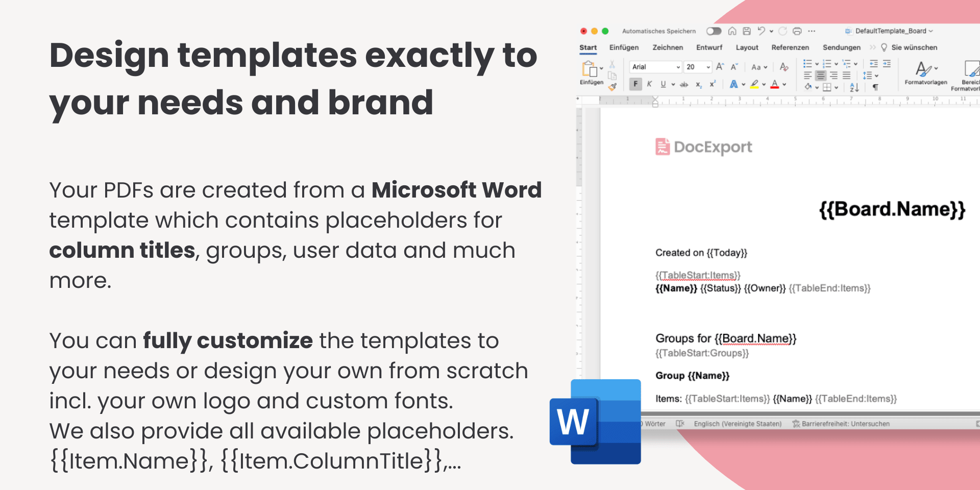Toggle underline U formatting
The width and height of the screenshot is (980, 490).
pyautogui.click(x=663, y=84)
